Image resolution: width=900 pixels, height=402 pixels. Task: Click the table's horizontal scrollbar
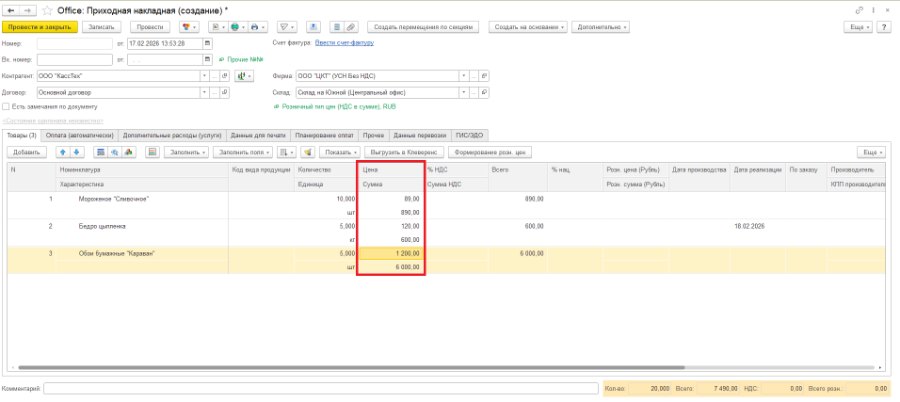click(351, 368)
